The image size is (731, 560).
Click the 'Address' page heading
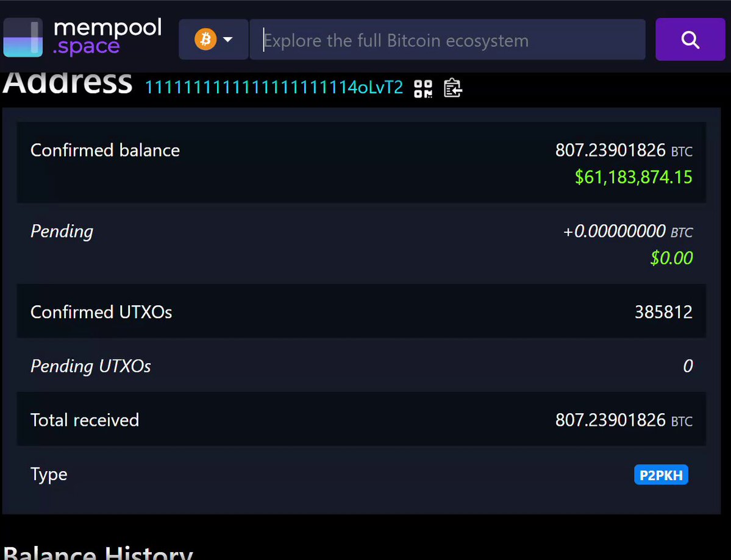(68, 84)
